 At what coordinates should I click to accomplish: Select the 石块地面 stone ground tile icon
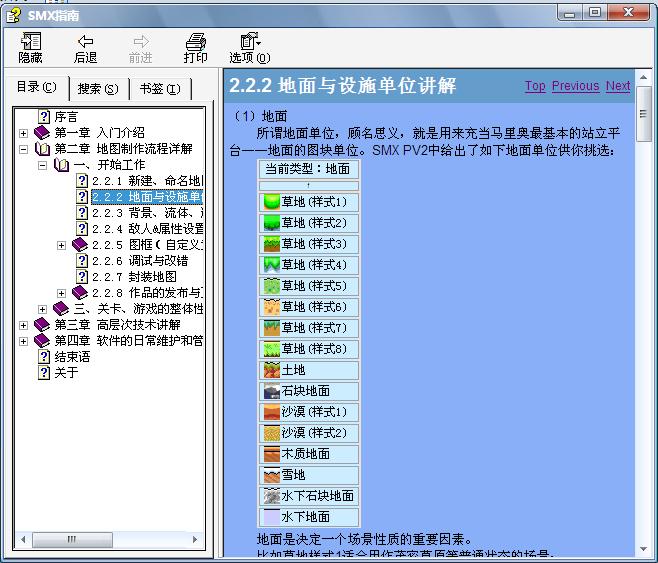point(272,391)
